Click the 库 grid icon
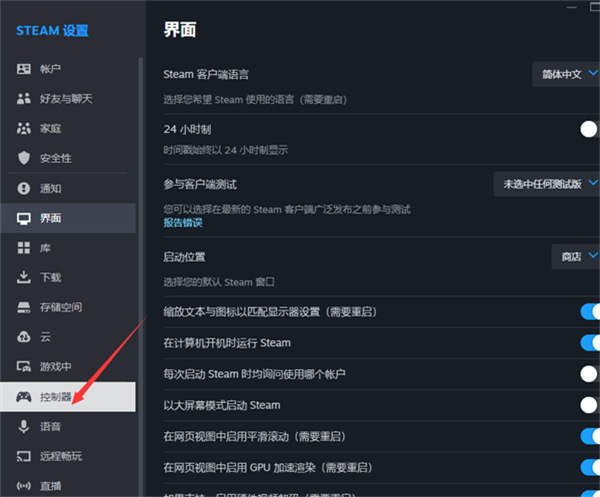 click(x=24, y=248)
